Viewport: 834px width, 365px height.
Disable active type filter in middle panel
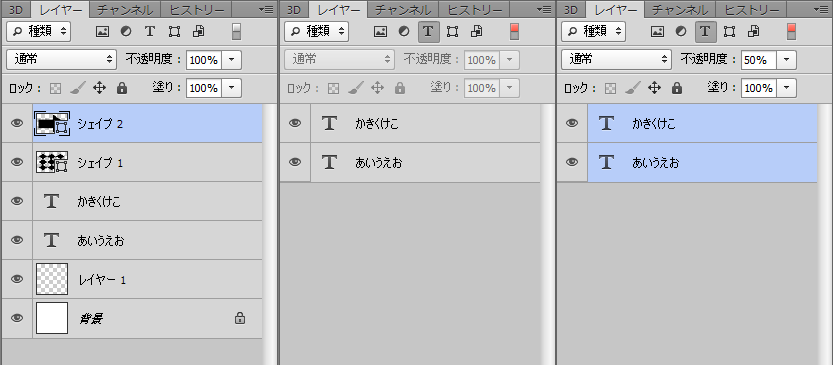click(x=428, y=32)
